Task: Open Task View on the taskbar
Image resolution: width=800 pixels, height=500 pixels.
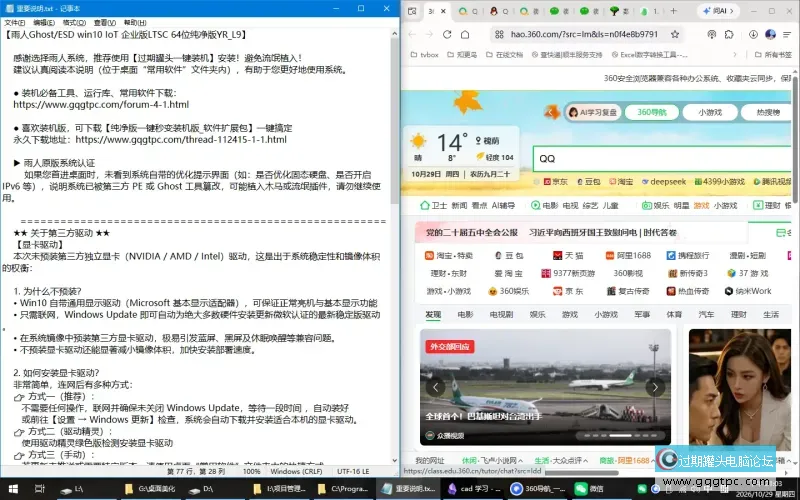Action: [39, 489]
